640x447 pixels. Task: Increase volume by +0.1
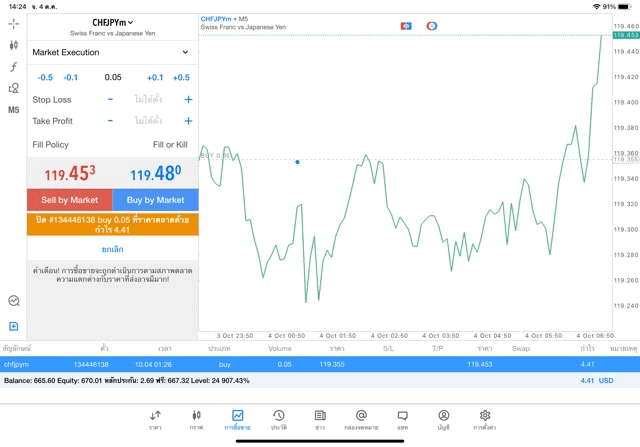pos(155,77)
